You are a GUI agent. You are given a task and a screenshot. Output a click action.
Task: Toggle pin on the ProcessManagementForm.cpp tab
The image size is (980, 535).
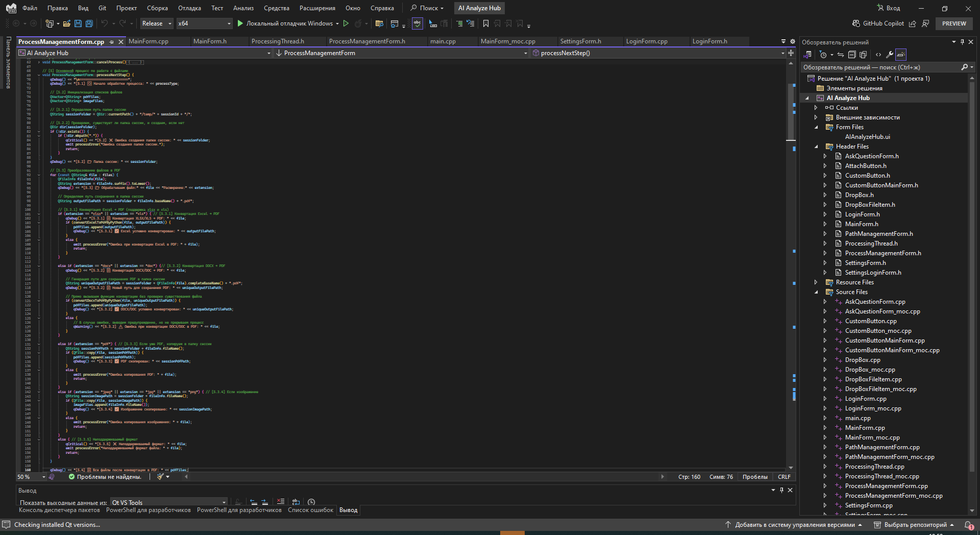click(x=111, y=42)
